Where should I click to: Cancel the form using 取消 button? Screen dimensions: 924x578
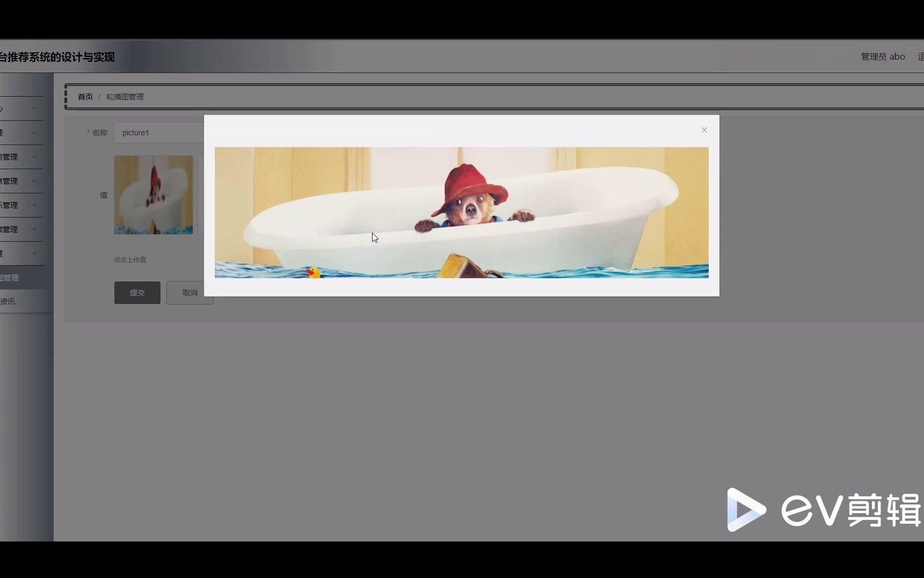tap(190, 293)
